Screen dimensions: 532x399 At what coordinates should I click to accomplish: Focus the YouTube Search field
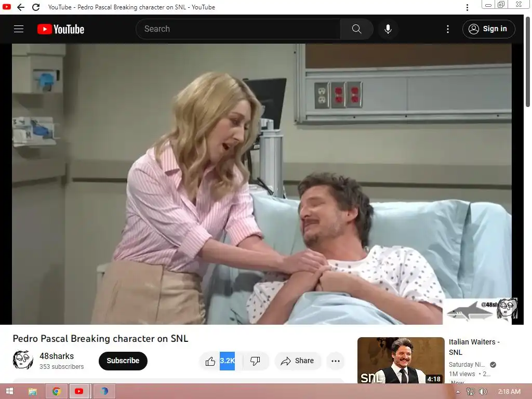[238, 29]
